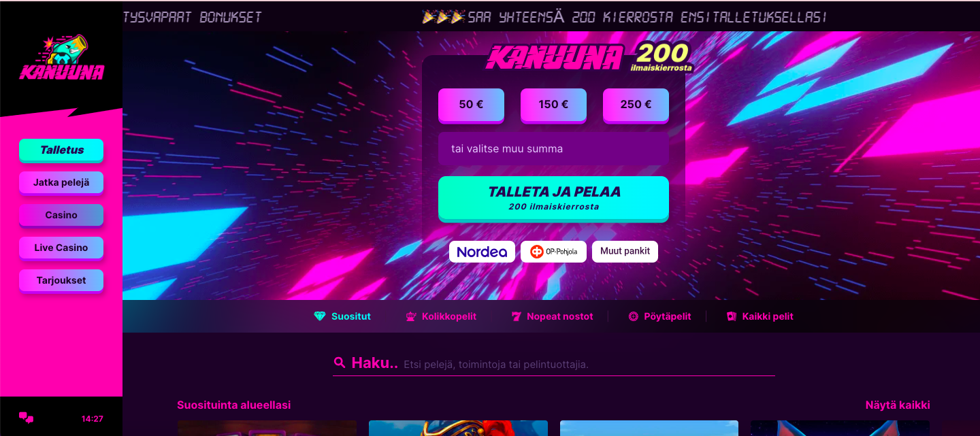Click the Kanuuna cannon logo in sidebar
The width and height of the screenshot is (980, 436).
[x=61, y=57]
